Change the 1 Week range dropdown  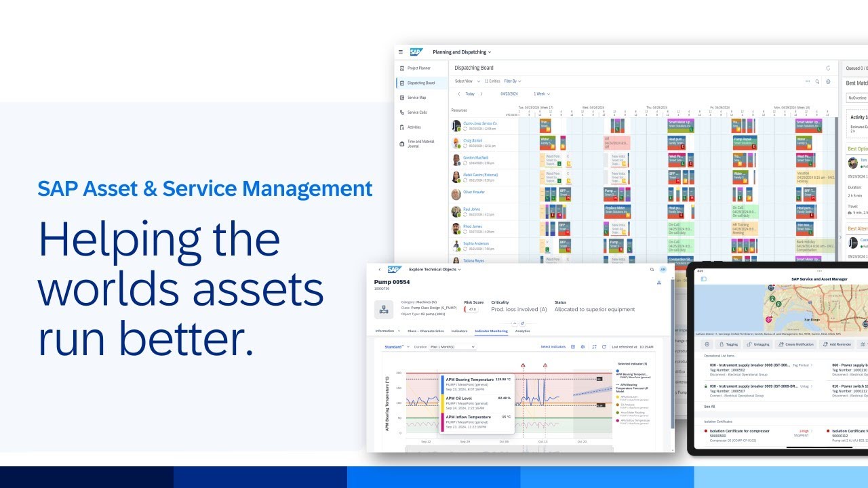tap(542, 94)
